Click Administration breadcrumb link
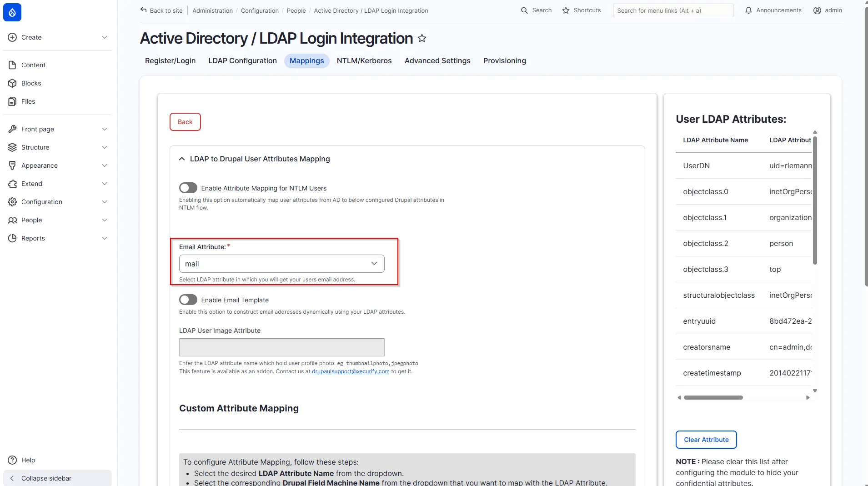Viewport: 868px width, 486px height. (212, 10)
